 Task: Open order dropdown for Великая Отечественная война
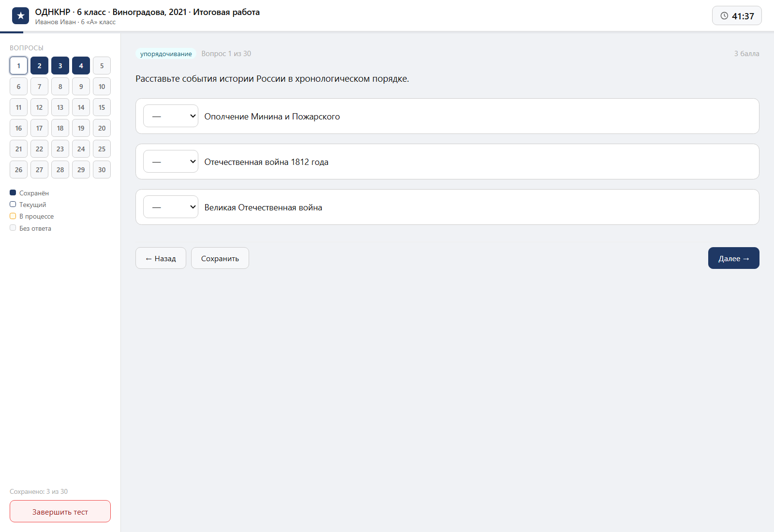coord(171,207)
